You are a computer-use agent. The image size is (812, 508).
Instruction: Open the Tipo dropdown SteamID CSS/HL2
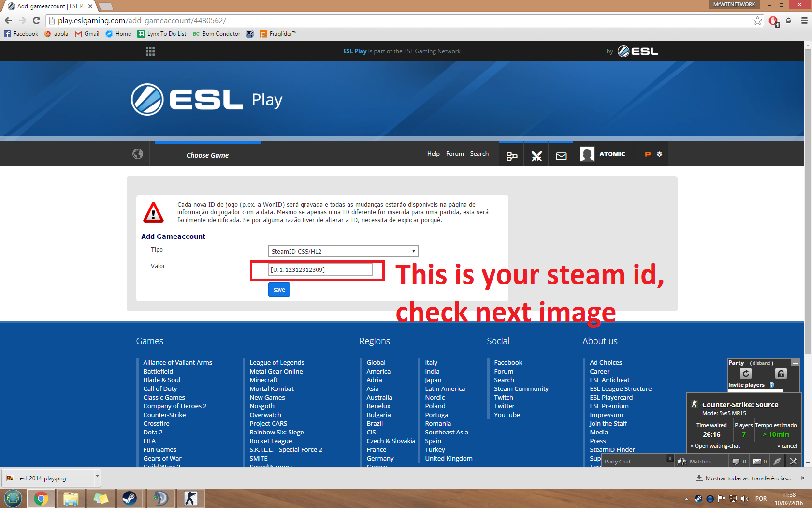coord(343,251)
